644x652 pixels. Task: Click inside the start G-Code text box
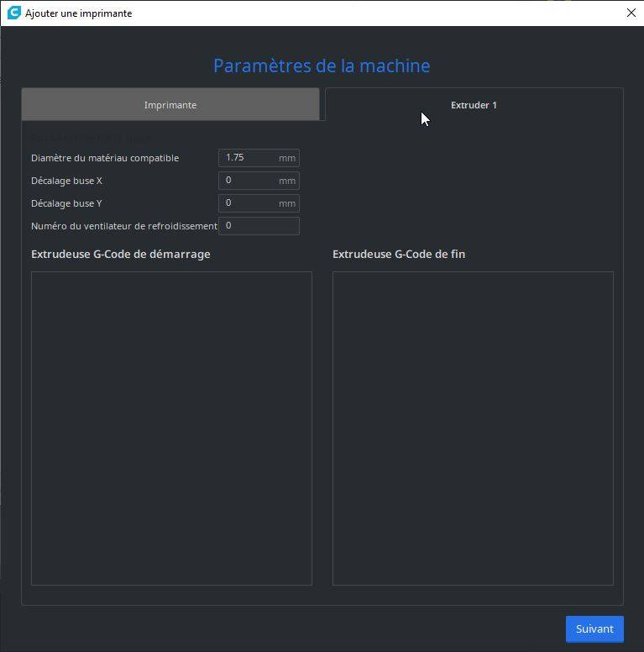click(x=171, y=429)
